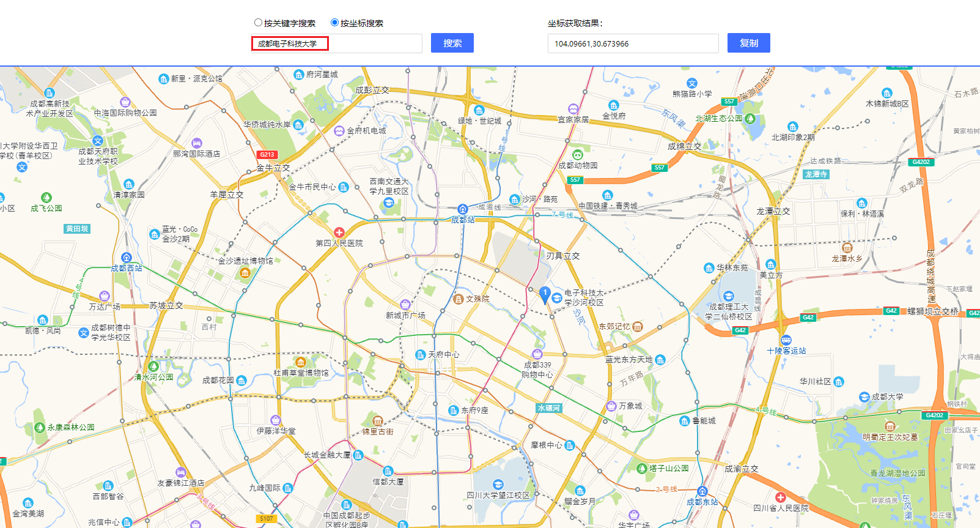Click the 宜家家居 shopping icon
Screen dimensions: 980x528
(573, 109)
